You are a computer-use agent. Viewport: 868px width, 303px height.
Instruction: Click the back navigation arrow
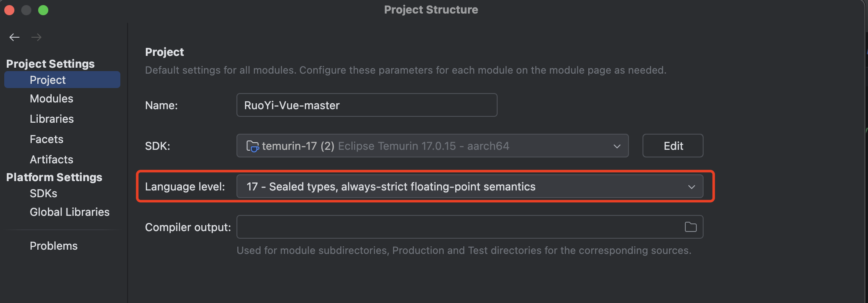pyautogui.click(x=14, y=37)
